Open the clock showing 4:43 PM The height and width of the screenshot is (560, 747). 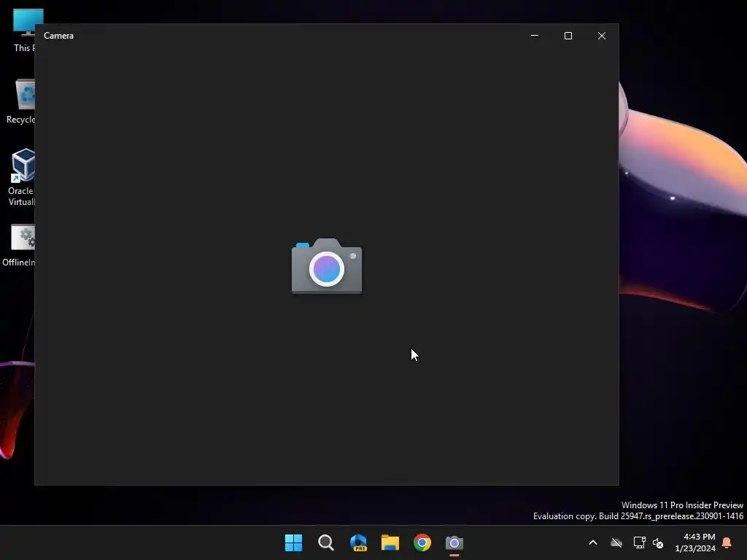[695, 542]
